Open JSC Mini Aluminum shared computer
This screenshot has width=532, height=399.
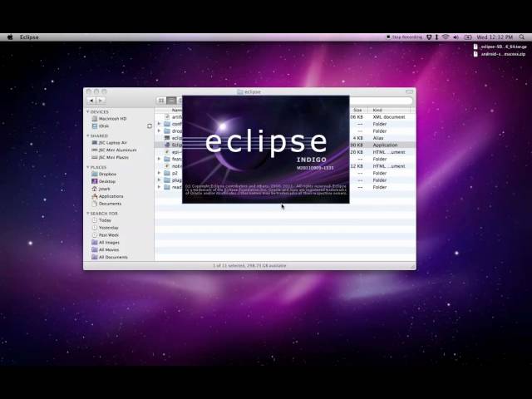click(x=114, y=150)
